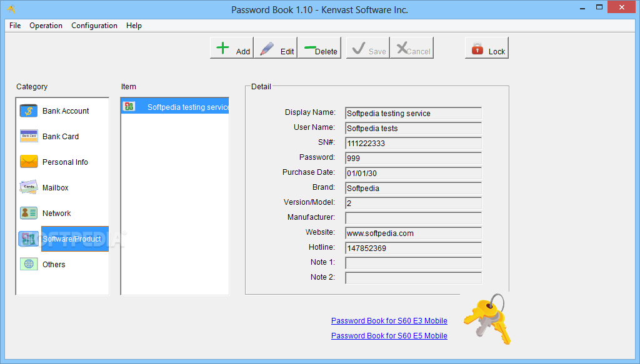Click the Version/Model field
This screenshot has height=364, width=640.
pyautogui.click(x=413, y=203)
